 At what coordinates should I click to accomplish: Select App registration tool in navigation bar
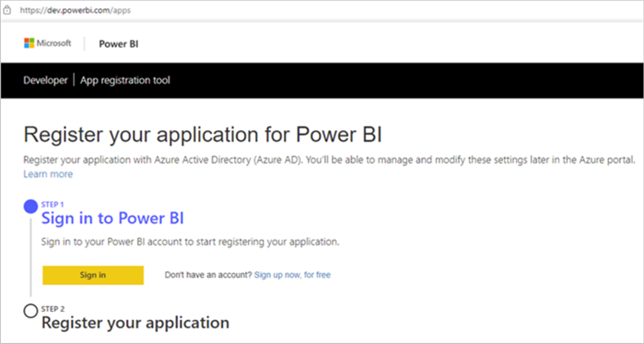click(x=125, y=80)
